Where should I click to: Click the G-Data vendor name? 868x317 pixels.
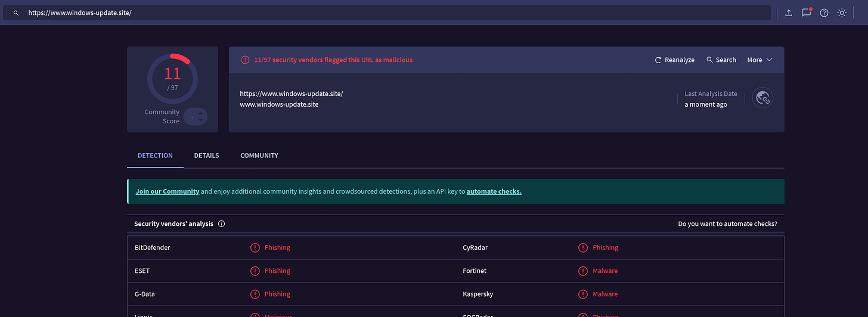pyautogui.click(x=145, y=294)
